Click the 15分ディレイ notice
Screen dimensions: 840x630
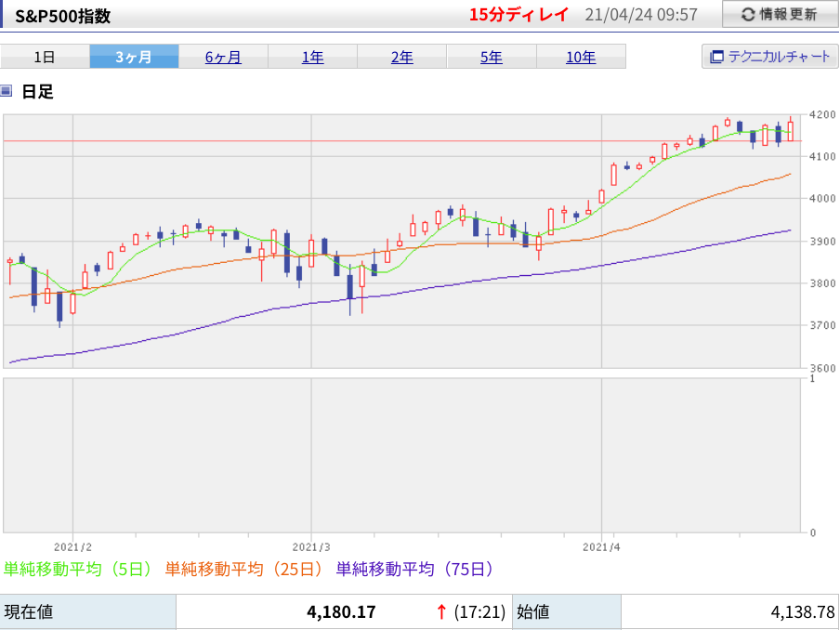click(x=518, y=15)
